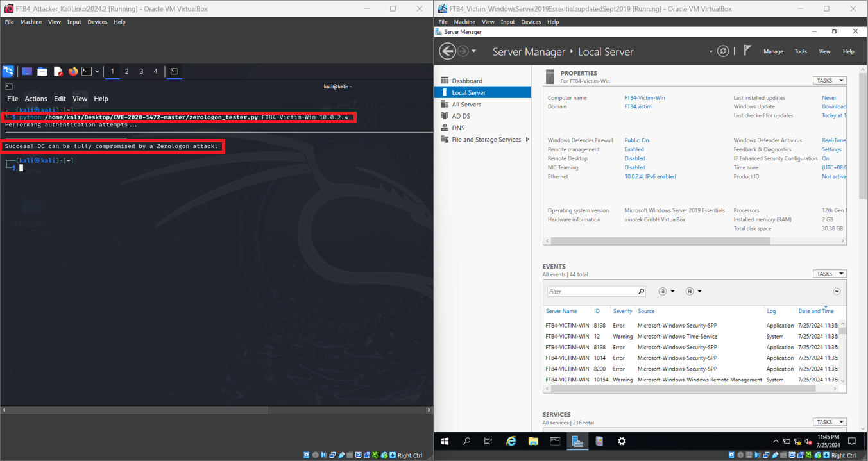Expand the navigation history dropdown arrow
This screenshot has width=868, height=461.
click(x=473, y=51)
